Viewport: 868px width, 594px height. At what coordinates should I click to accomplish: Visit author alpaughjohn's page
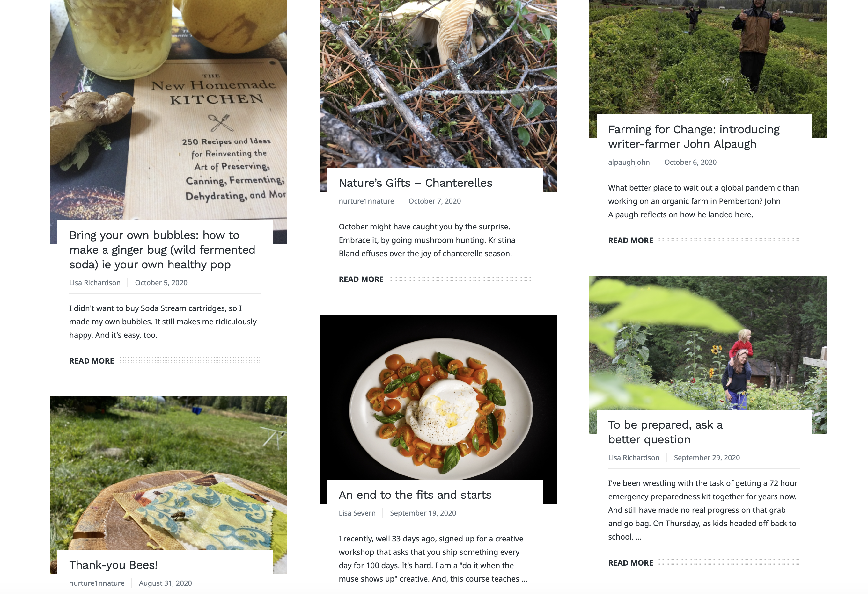pos(629,163)
